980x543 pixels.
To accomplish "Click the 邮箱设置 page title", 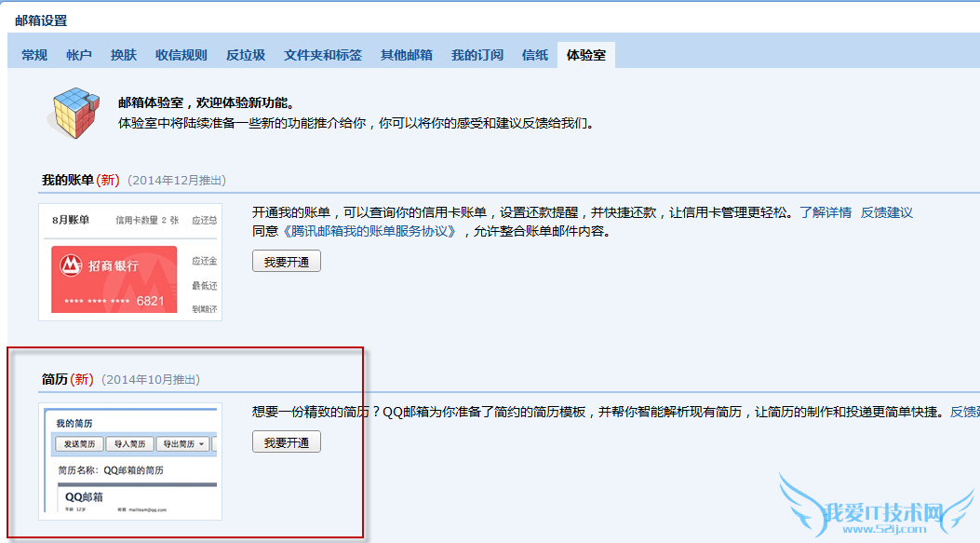I will pos(41,20).
